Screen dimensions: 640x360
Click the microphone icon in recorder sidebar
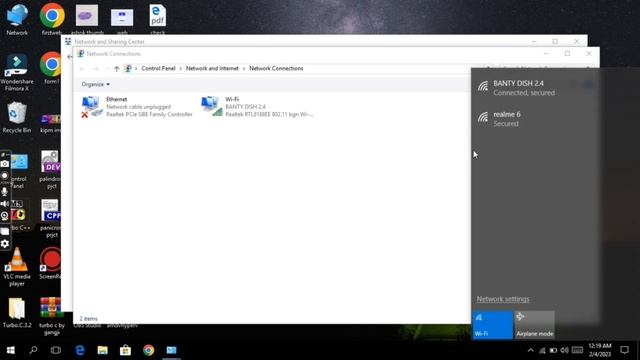click(5, 191)
